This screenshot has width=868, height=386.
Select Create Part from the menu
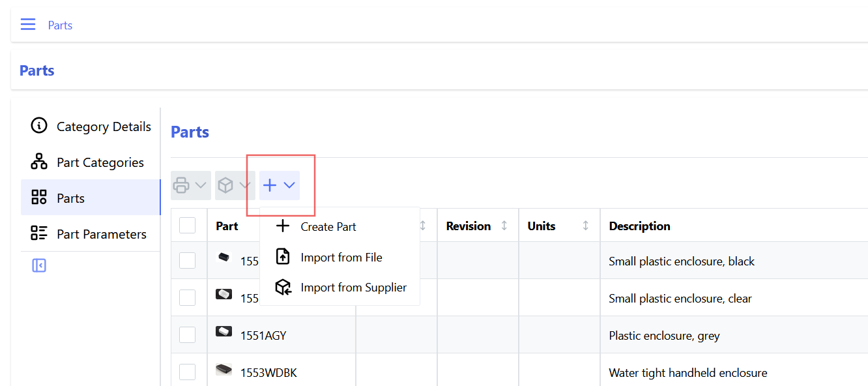pos(327,226)
